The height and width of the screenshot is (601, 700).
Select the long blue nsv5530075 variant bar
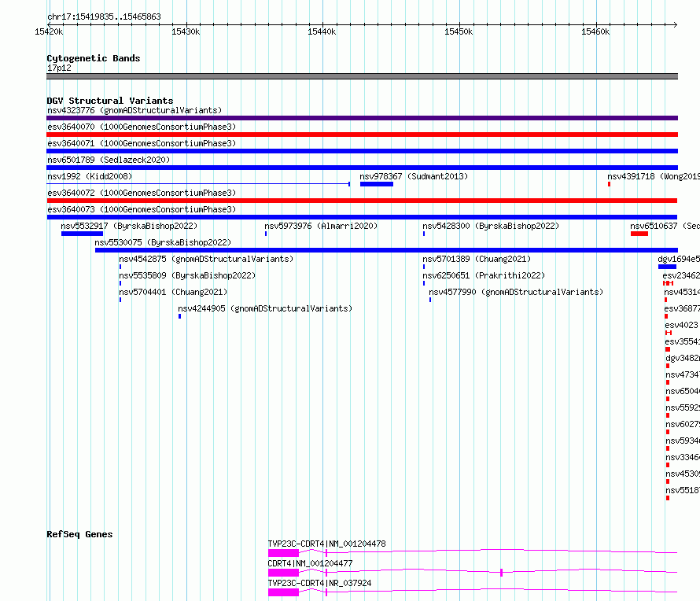pos(387,250)
